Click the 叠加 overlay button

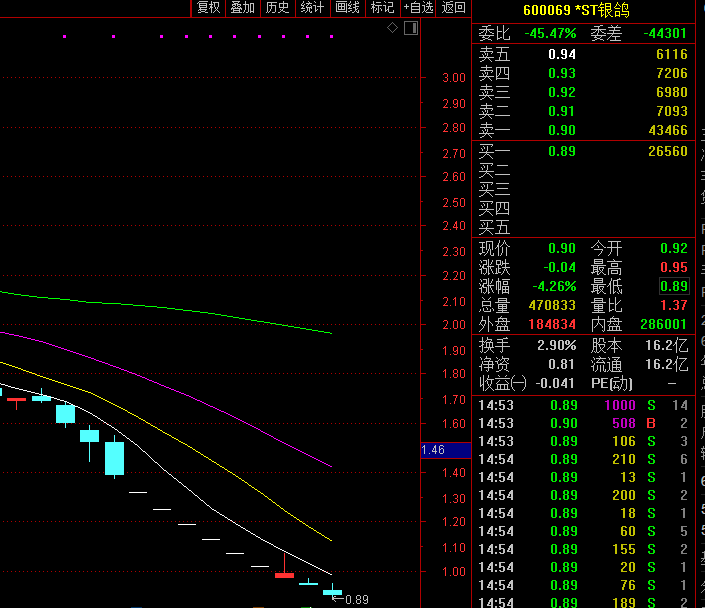point(242,8)
